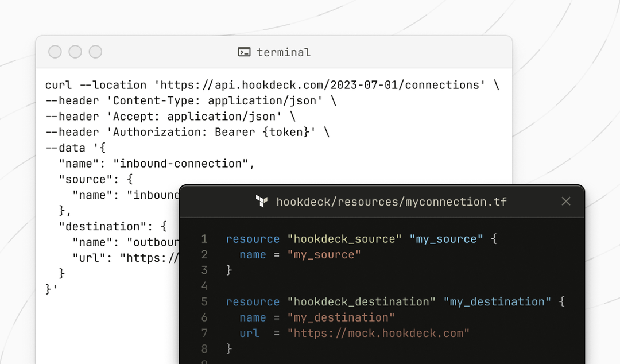Viewport: 620px width, 364px height.
Task: Click the api.hookdeck.com connections URL
Action: pyautogui.click(x=320, y=85)
